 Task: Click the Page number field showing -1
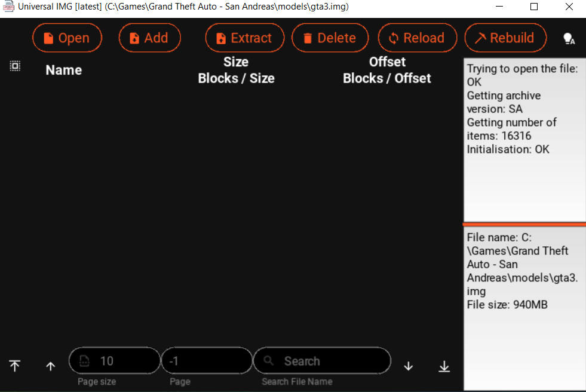[x=207, y=360]
